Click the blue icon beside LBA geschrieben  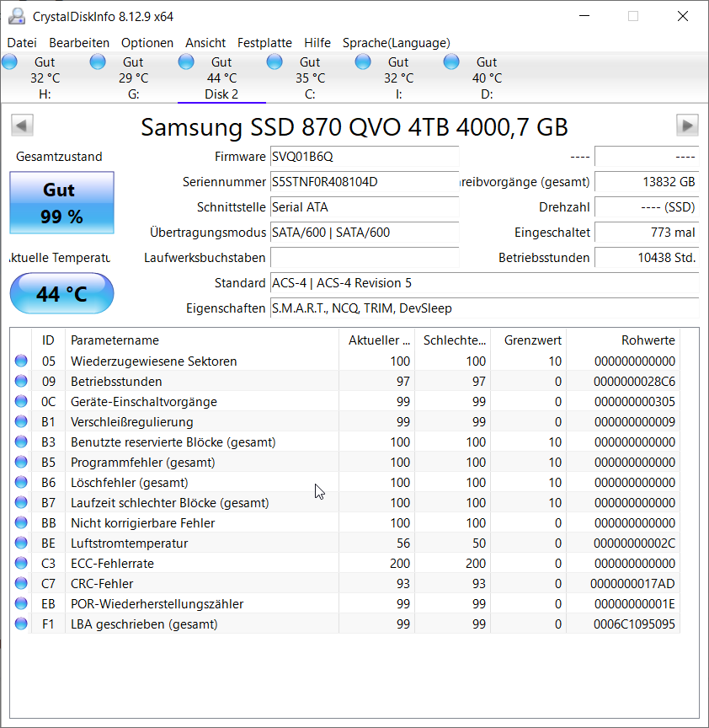coord(19,624)
